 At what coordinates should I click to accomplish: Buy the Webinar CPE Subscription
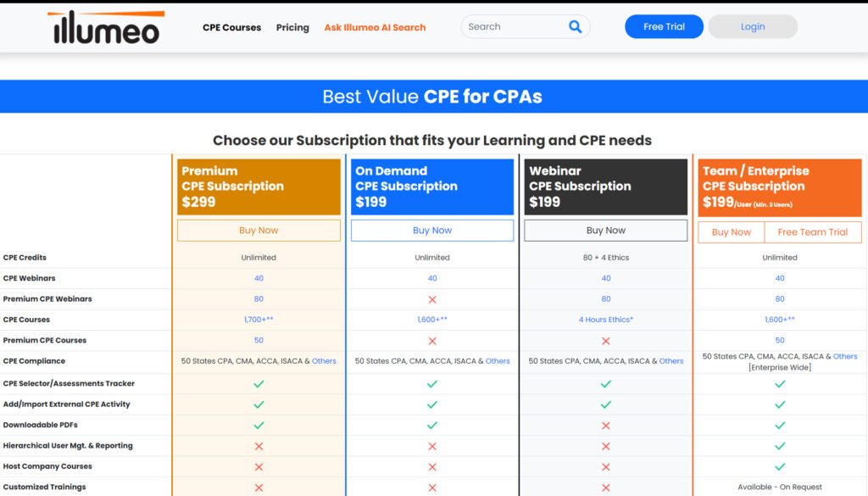click(606, 231)
